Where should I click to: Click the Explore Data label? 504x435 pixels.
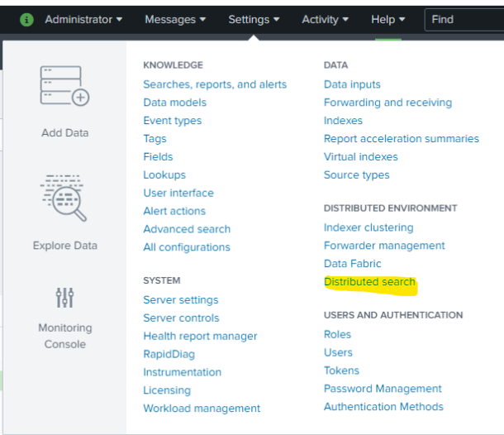click(65, 246)
